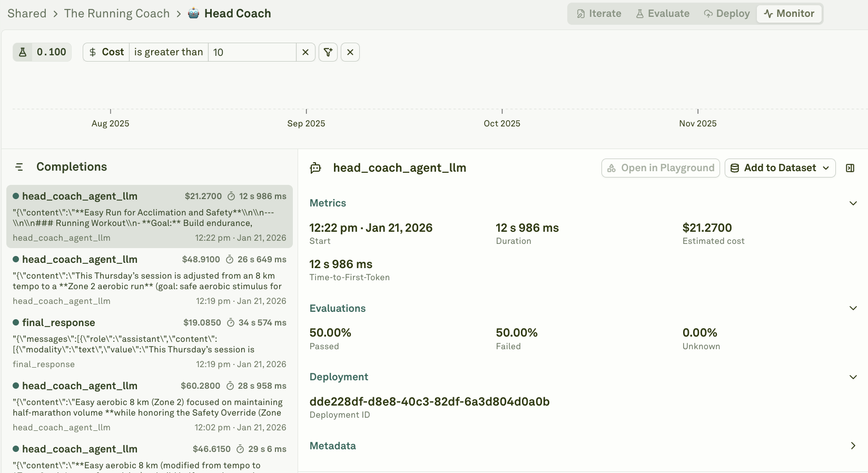Go to the Deploy tab
This screenshot has width=868, height=473.
coord(726,14)
